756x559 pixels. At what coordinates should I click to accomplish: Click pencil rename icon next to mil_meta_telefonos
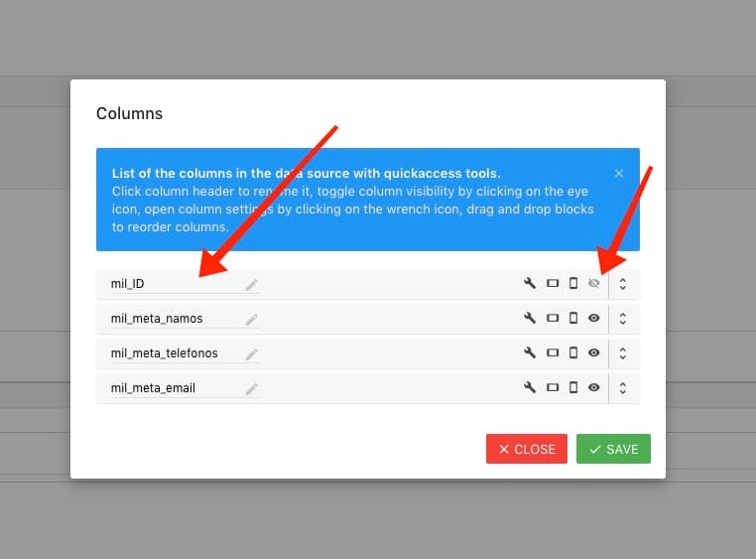pyautogui.click(x=252, y=353)
